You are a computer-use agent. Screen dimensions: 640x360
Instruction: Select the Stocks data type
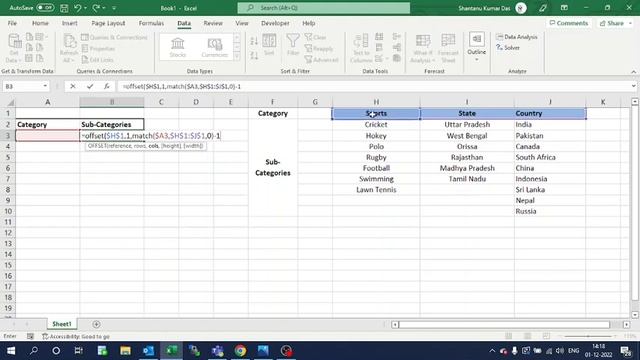178,47
